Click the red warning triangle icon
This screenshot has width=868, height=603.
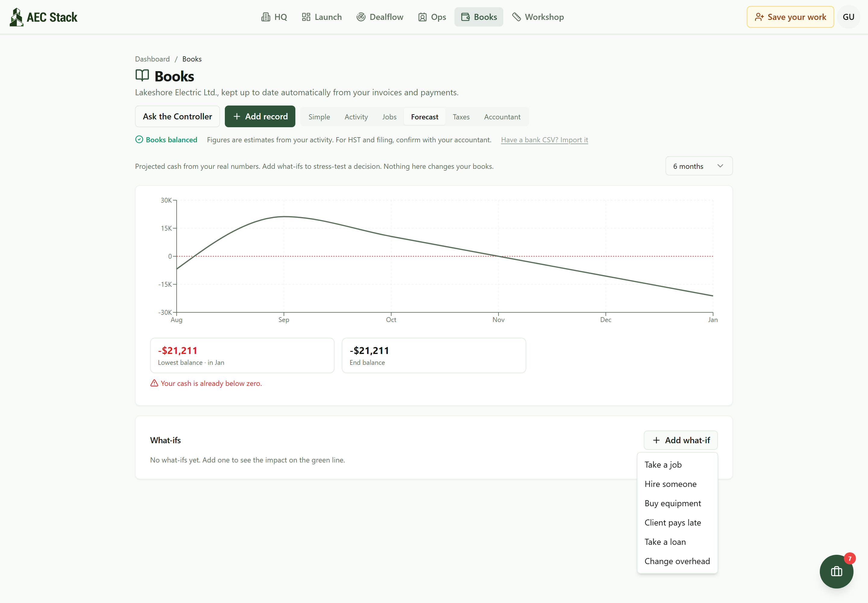pyautogui.click(x=154, y=383)
